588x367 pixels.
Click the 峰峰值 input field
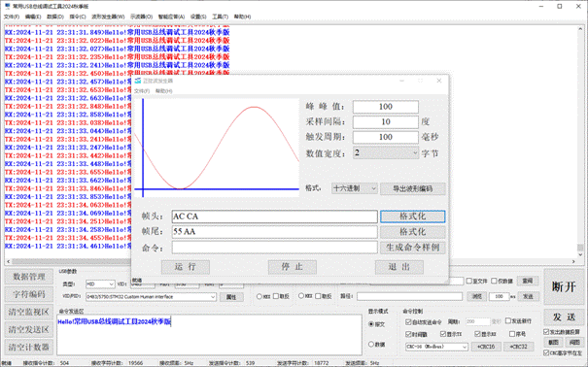[x=386, y=107]
